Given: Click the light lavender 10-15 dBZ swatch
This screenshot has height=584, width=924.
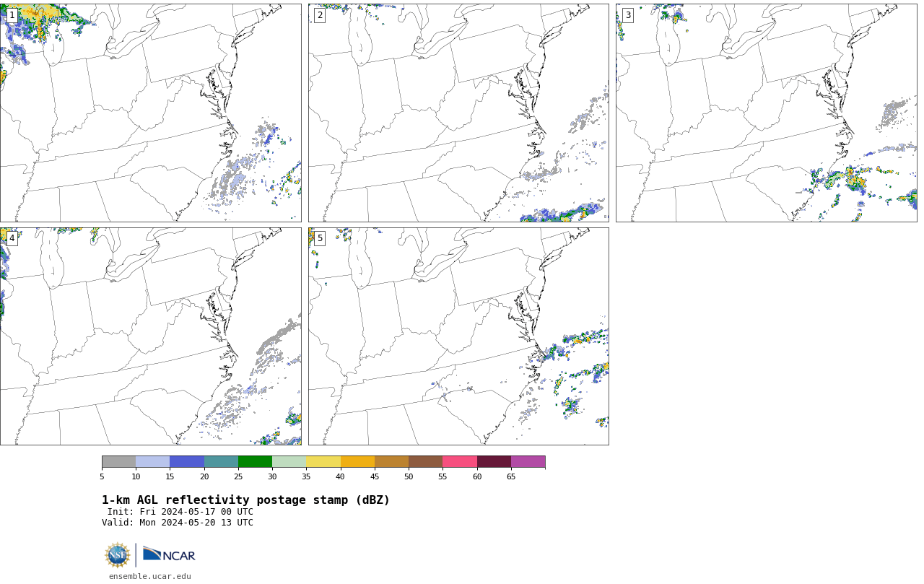Looking at the screenshot, I should (153, 462).
